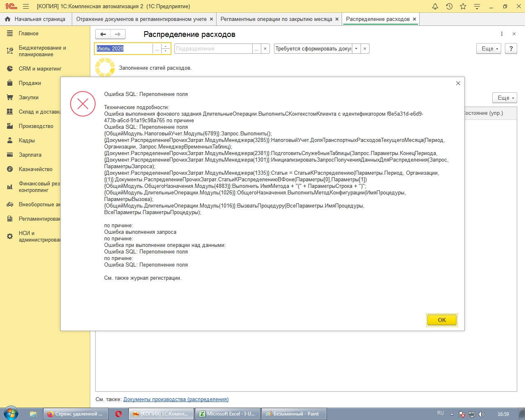Switch to Microsoft Excel in taskbar

[227, 414]
